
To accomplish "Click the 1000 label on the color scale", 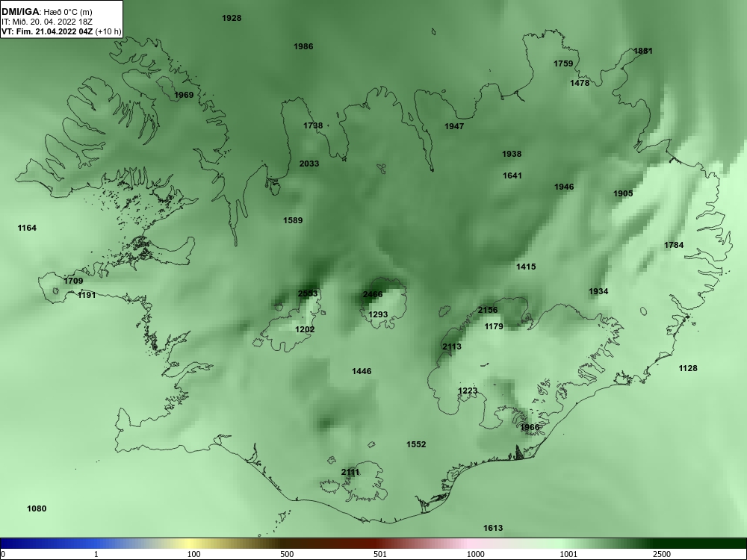I will coord(476,554).
